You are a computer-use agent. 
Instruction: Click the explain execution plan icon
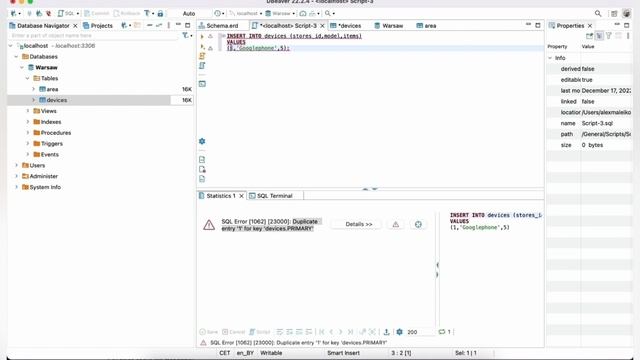point(202,66)
